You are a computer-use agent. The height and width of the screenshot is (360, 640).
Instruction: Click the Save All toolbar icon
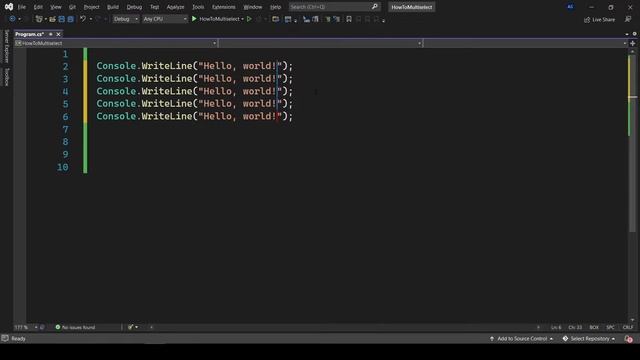[71, 19]
